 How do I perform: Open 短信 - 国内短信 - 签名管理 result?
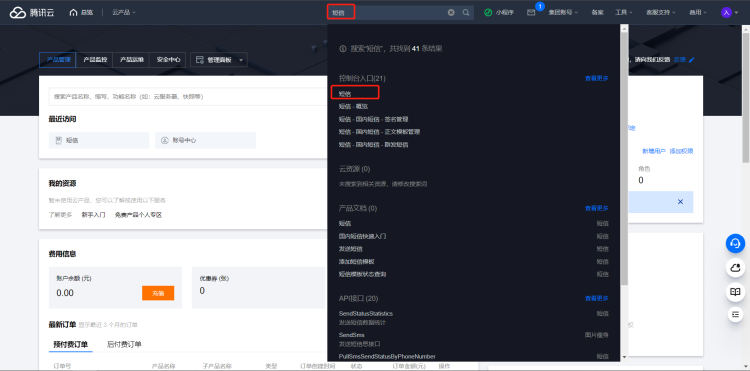pyautogui.click(x=373, y=119)
